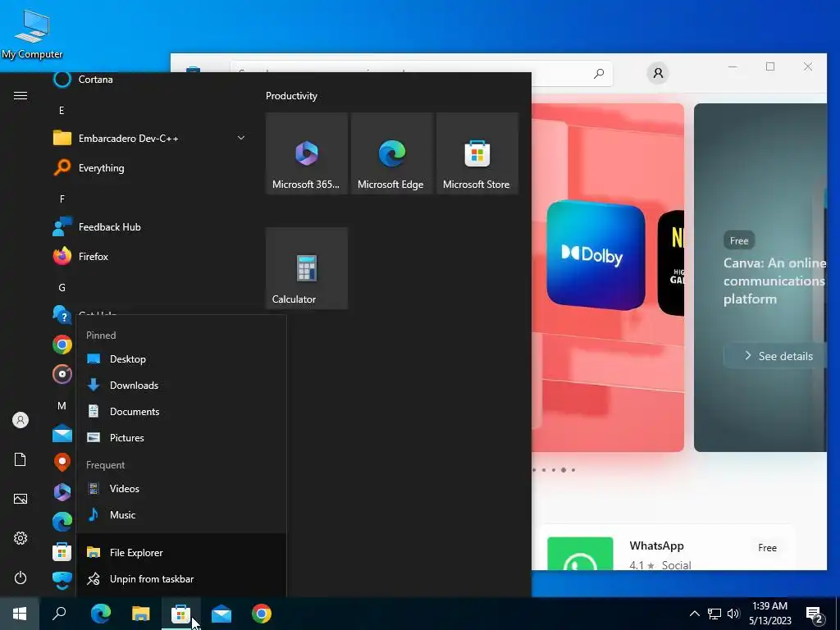This screenshot has height=630, width=840.
Task: Open the clock showing 1:39 AM
Action: coord(769,614)
